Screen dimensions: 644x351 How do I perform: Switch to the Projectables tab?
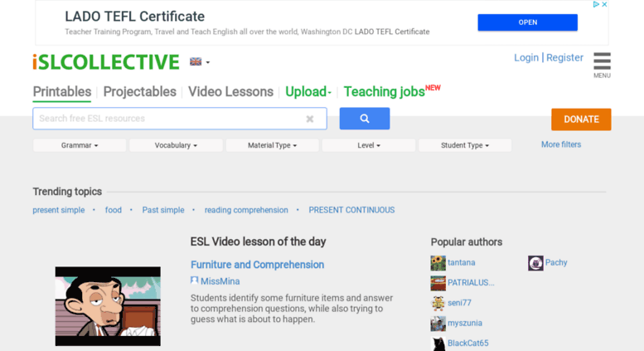click(139, 91)
